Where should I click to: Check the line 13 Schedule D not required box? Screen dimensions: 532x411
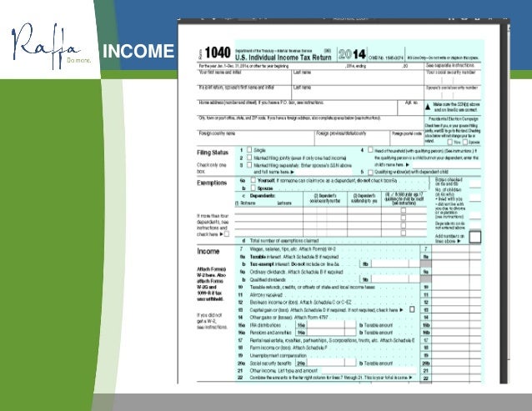coord(412,309)
